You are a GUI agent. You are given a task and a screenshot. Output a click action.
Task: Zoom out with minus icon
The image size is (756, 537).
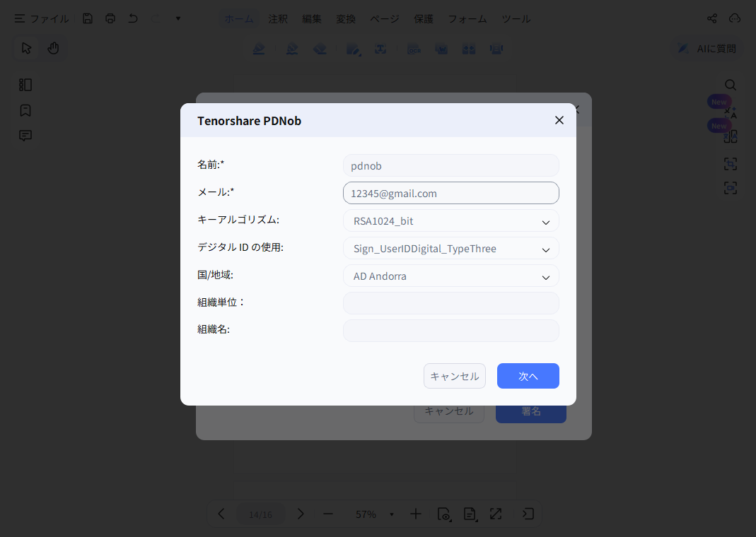click(328, 514)
